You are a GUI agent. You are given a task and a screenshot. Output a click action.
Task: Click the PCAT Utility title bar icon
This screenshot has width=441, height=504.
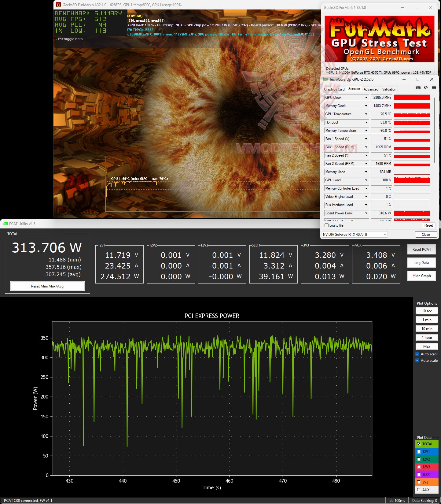click(x=5, y=224)
